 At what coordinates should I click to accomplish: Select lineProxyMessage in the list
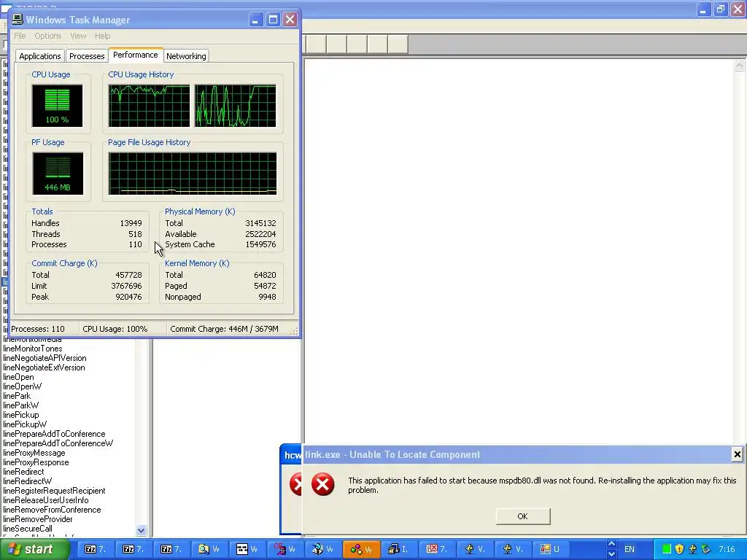point(34,453)
